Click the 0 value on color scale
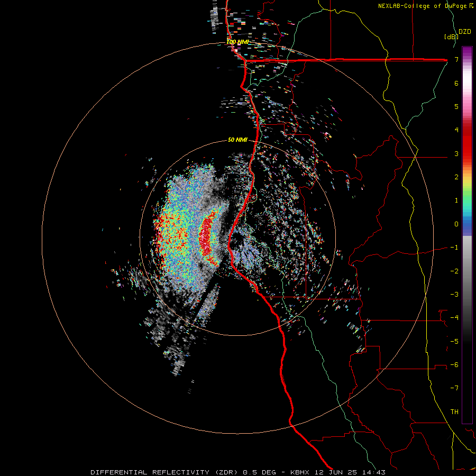The height and width of the screenshot is (476, 476). (x=456, y=224)
